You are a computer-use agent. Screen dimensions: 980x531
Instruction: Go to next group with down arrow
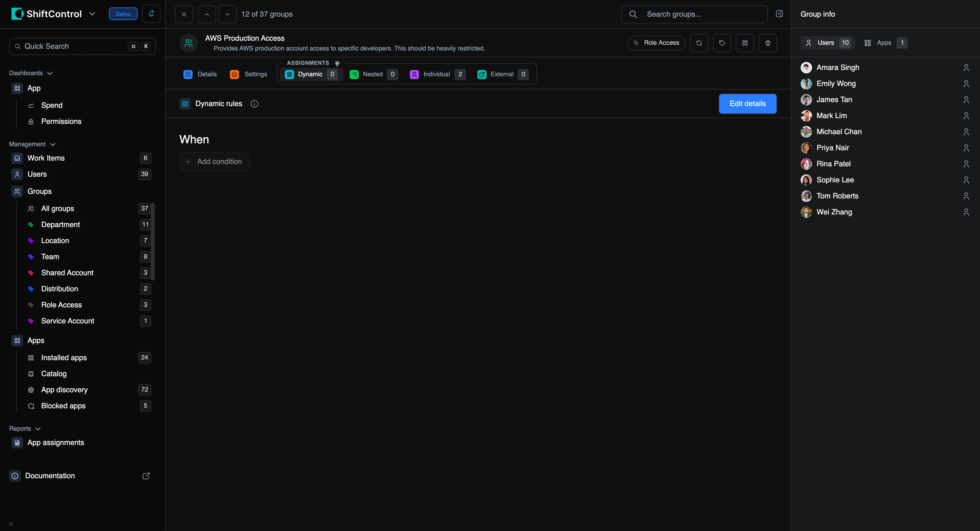pos(227,14)
